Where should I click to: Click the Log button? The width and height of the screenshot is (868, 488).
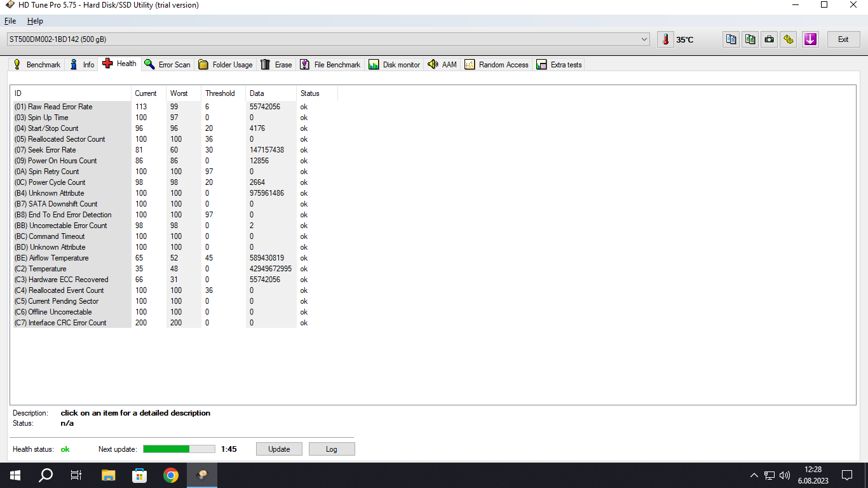(332, 449)
